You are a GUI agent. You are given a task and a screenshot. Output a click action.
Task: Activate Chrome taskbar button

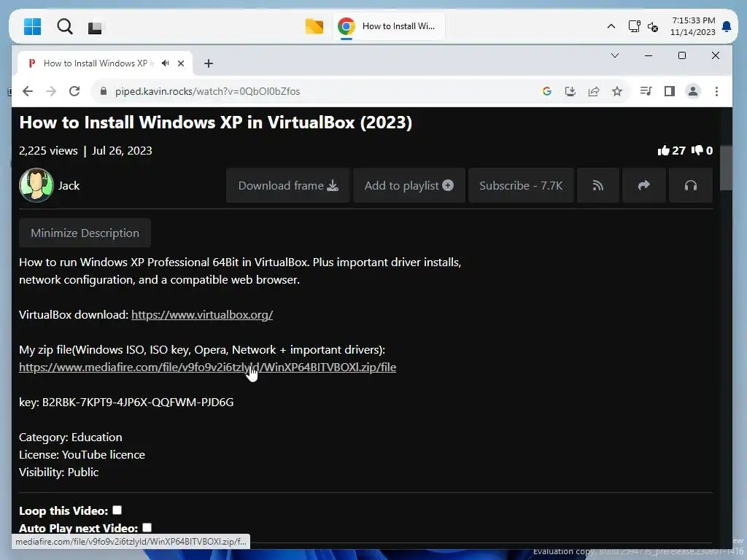click(x=388, y=26)
